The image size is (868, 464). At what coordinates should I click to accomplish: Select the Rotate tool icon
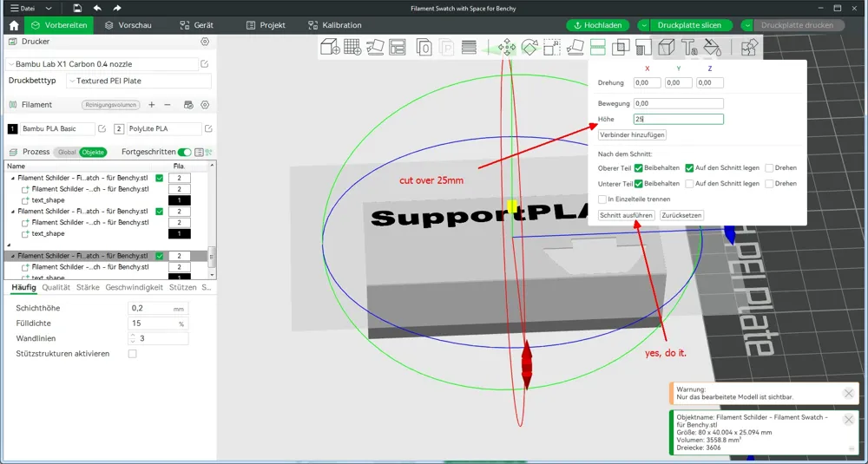coord(529,48)
